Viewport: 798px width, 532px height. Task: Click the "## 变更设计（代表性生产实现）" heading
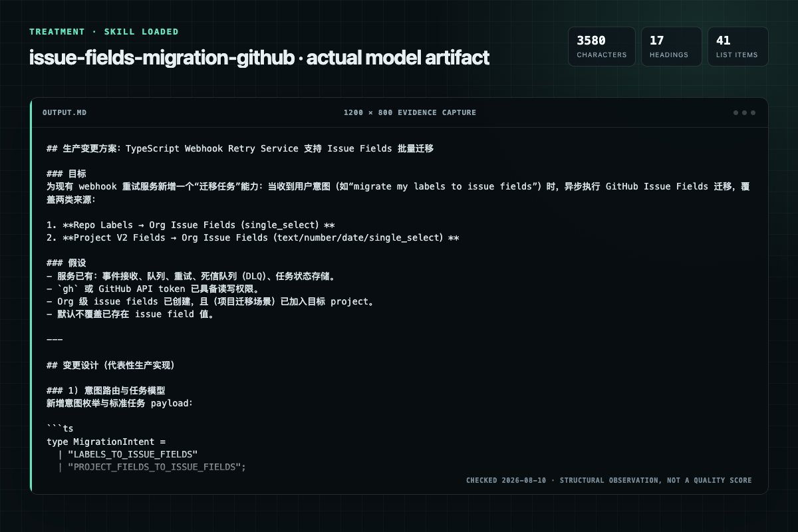[x=111, y=365]
